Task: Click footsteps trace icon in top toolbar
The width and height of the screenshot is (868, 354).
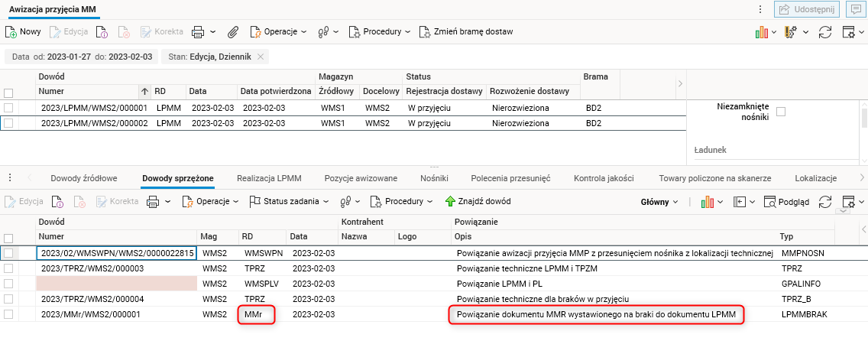Action: coord(325,32)
